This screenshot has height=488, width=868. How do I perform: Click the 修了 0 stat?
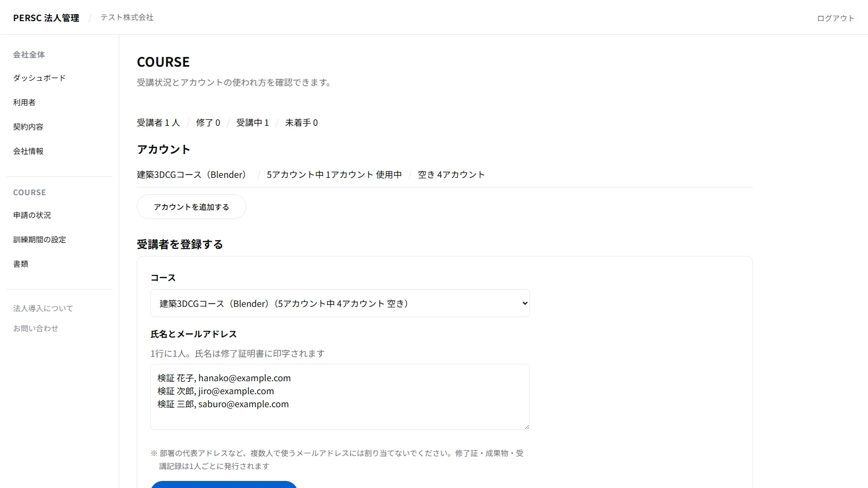pyautogui.click(x=208, y=123)
